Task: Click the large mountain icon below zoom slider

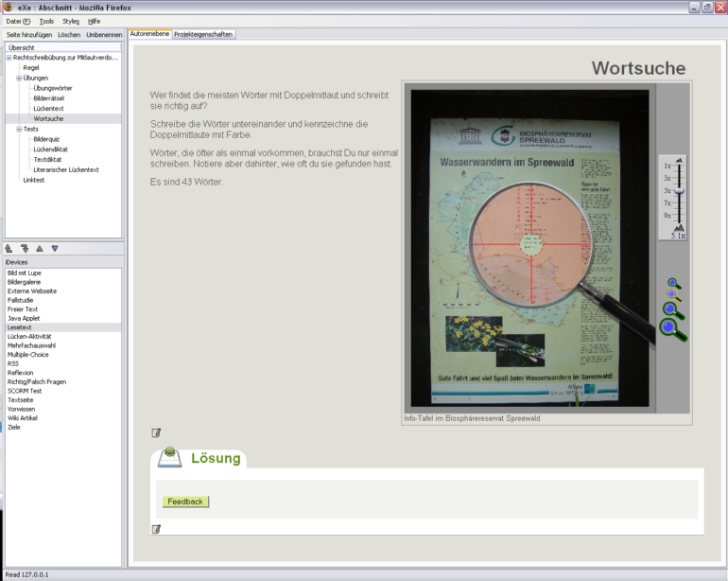Action: 679,228
